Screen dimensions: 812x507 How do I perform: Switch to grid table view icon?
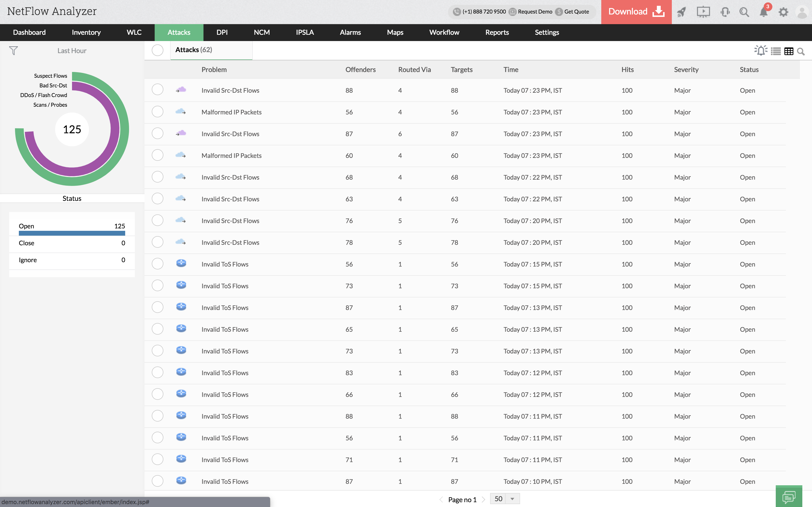[789, 51]
